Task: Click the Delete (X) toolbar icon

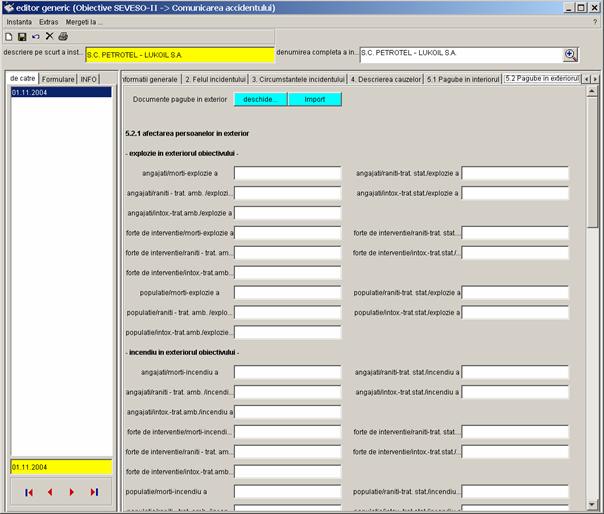Action: [x=49, y=36]
